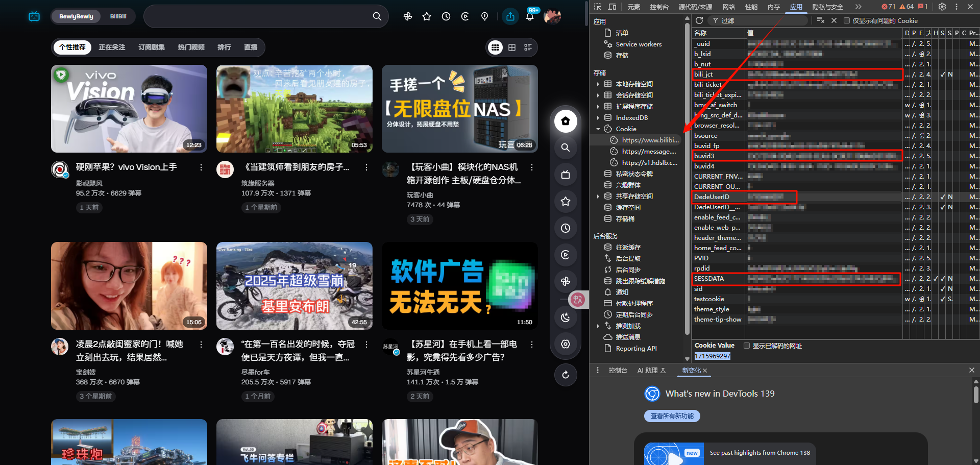Open the 无限盘位NAS video thumbnail
This screenshot has width=980, height=465.
pyautogui.click(x=460, y=109)
